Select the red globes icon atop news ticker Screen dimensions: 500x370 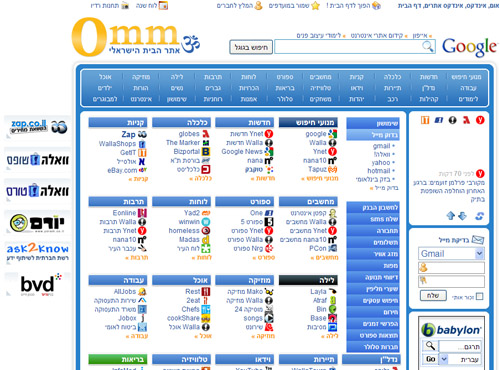(466, 120)
